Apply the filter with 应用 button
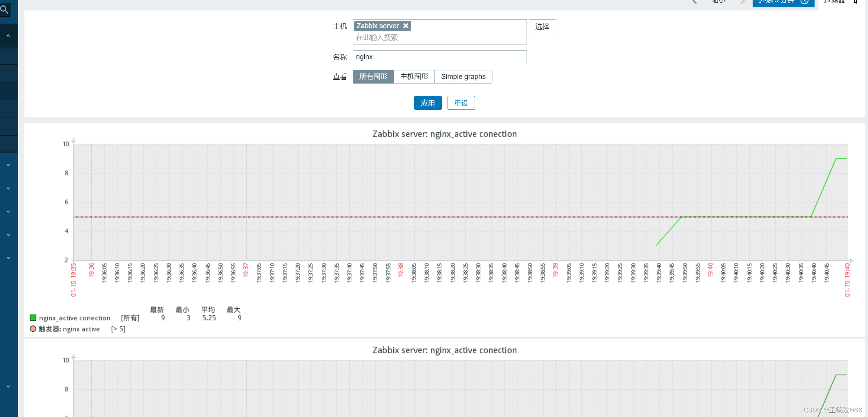The image size is (868, 417). 428,103
